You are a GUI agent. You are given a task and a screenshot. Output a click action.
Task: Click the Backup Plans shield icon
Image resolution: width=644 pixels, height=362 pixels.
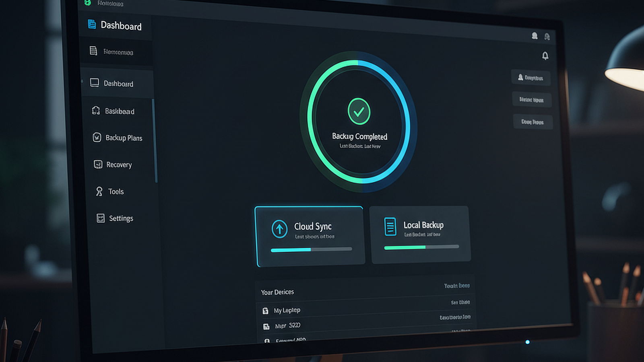click(x=97, y=138)
